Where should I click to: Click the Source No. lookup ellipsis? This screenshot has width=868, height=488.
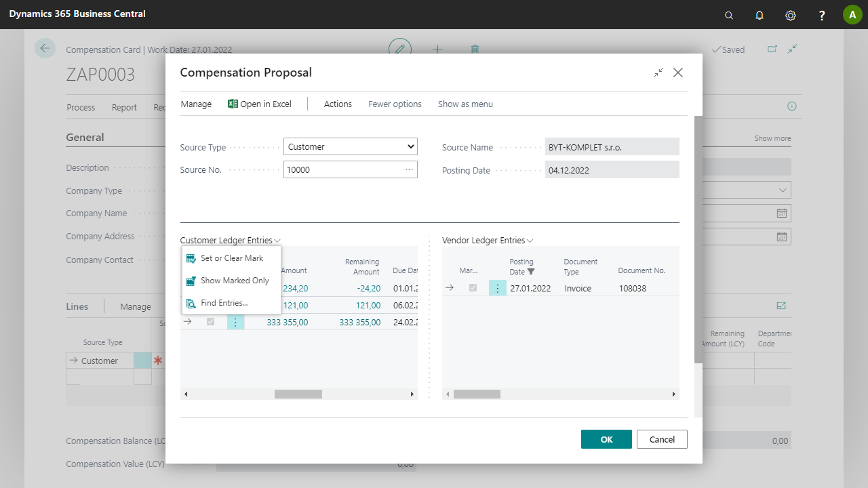point(410,169)
